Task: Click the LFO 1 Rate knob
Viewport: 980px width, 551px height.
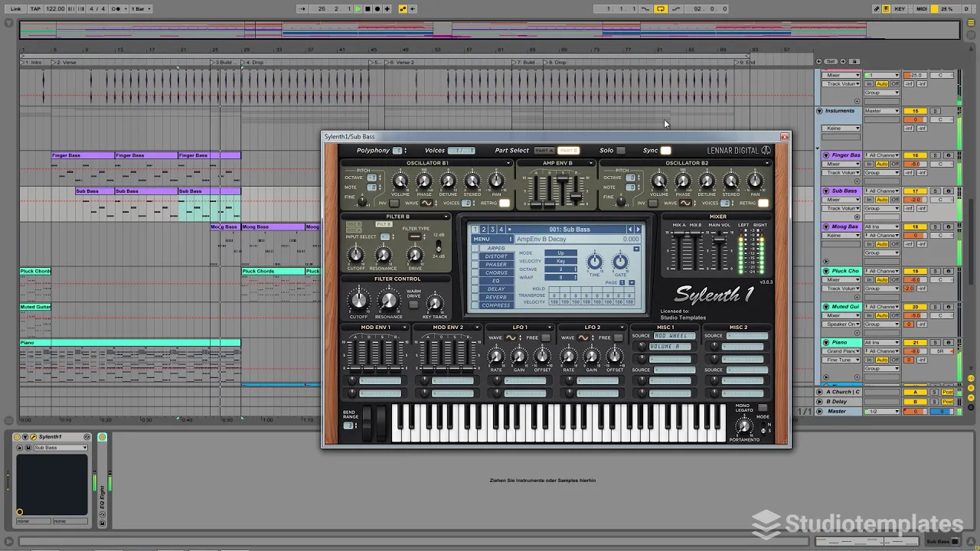Action: (x=496, y=357)
